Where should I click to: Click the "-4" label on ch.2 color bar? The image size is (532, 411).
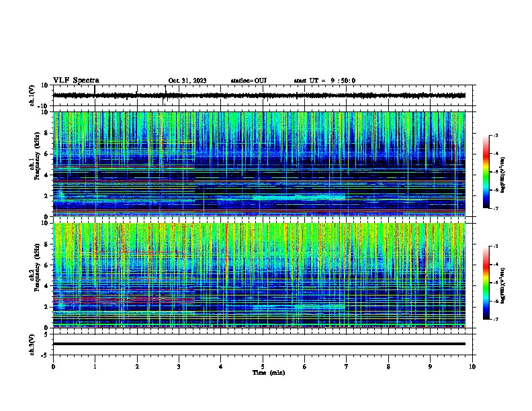pyautogui.click(x=496, y=264)
